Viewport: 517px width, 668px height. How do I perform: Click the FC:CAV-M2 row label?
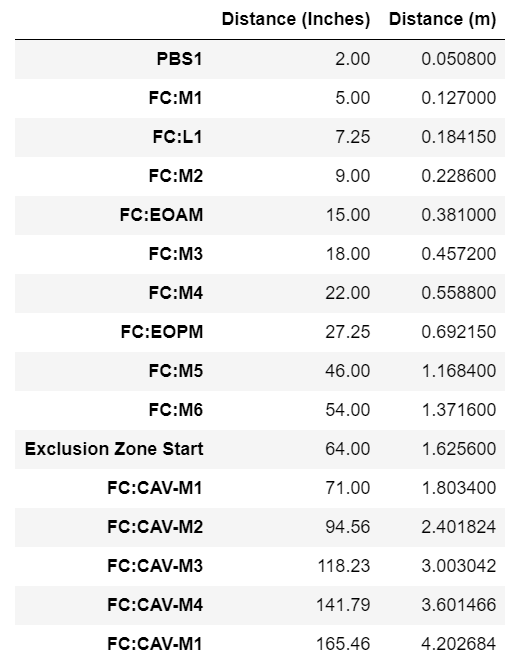pyautogui.click(x=155, y=527)
